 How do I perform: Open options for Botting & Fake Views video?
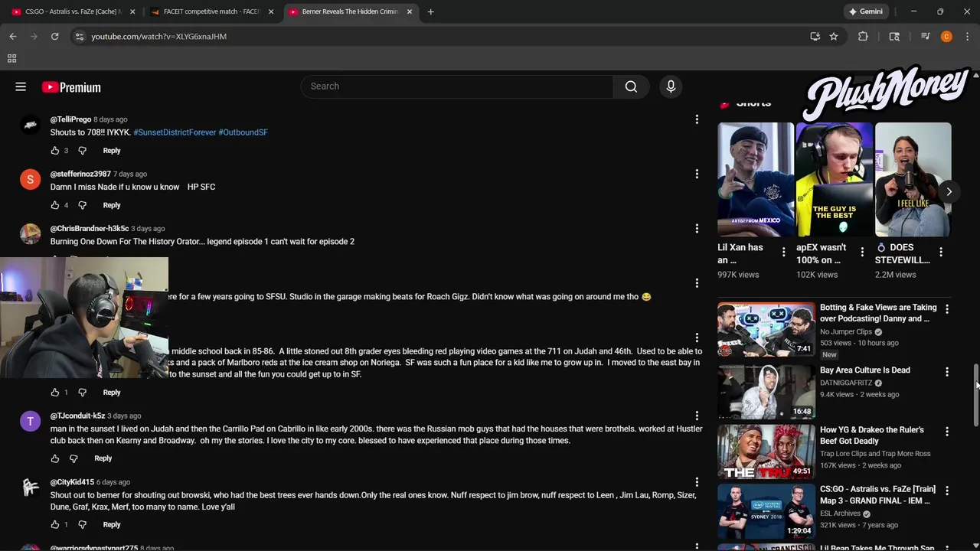pyautogui.click(x=947, y=309)
